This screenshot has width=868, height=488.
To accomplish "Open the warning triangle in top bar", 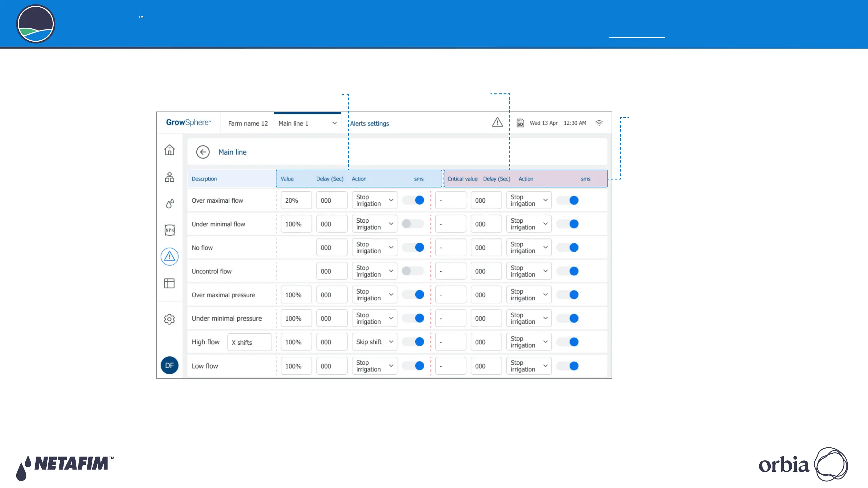I will click(x=497, y=122).
